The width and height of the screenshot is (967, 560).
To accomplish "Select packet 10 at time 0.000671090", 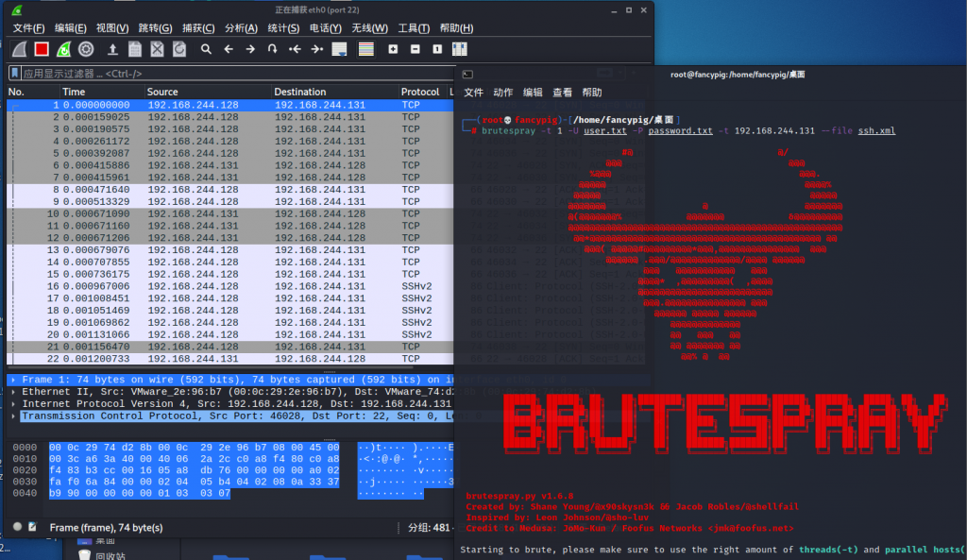I will click(x=230, y=214).
